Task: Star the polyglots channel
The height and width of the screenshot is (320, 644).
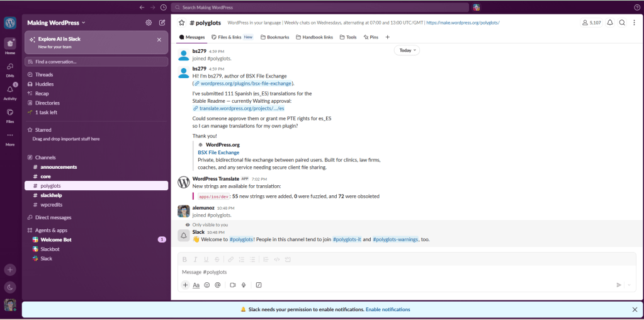Action: pos(181,23)
